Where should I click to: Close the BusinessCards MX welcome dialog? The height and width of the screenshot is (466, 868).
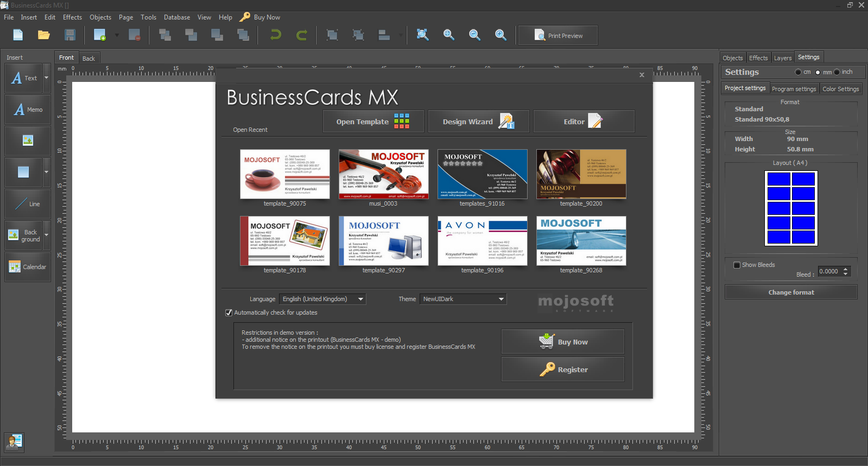pyautogui.click(x=642, y=75)
